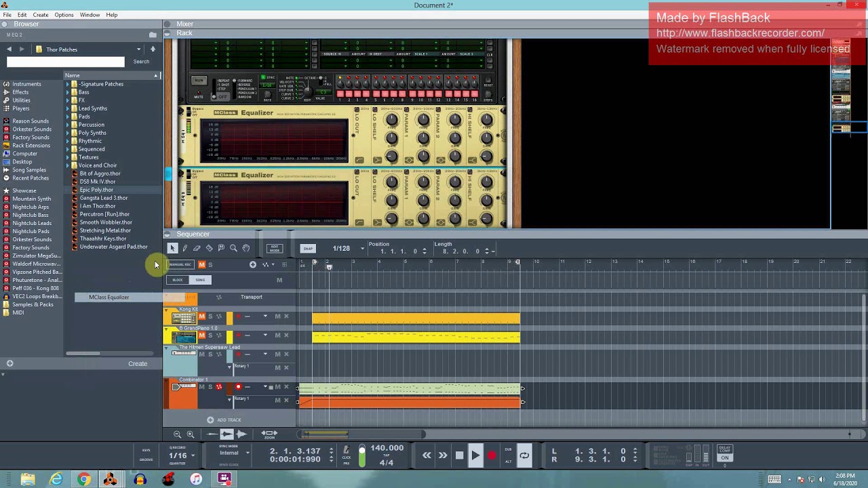868x488 pixels.
Task: Select the arrow selection tool in sequencer
Action: 172,249
